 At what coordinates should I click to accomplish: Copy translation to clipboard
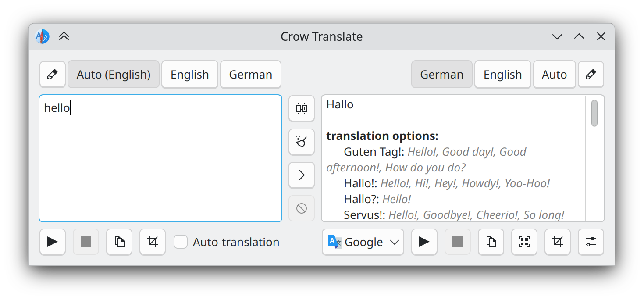[491, 242]
